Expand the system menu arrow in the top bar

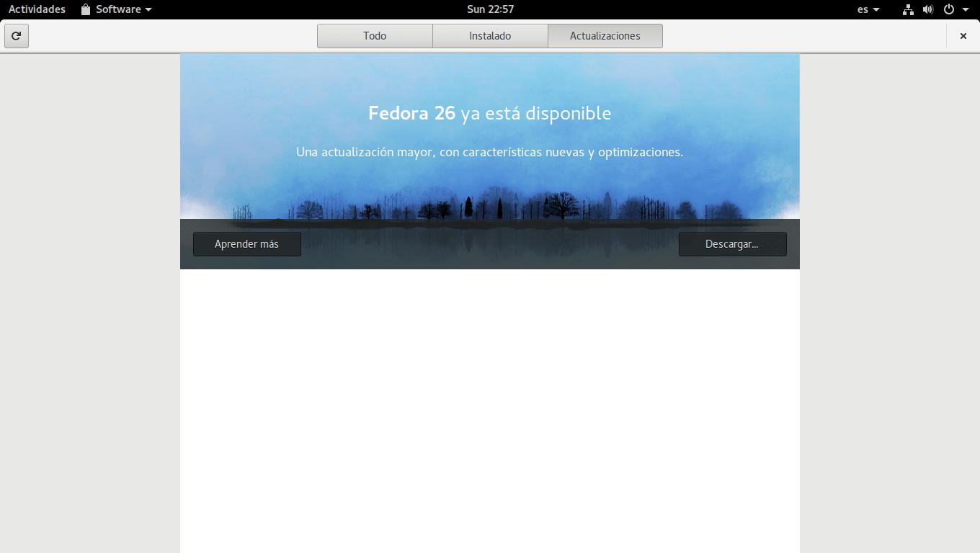coord(966,10)
